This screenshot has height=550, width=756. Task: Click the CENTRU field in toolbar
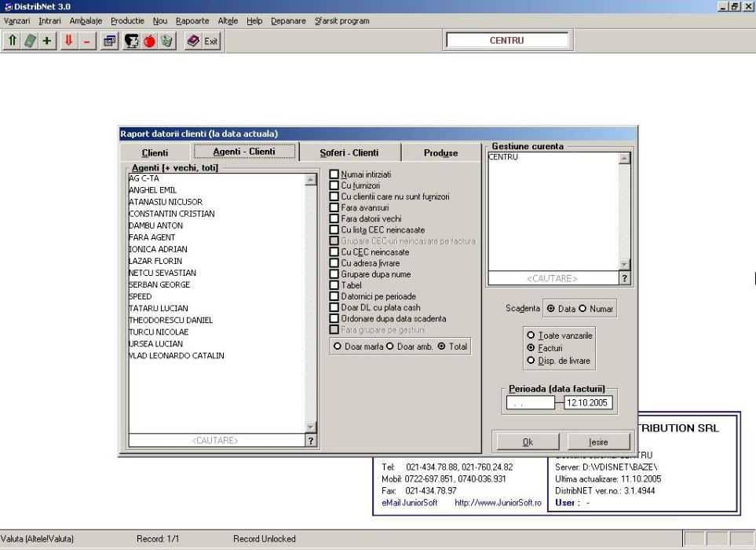coord(506,41)
